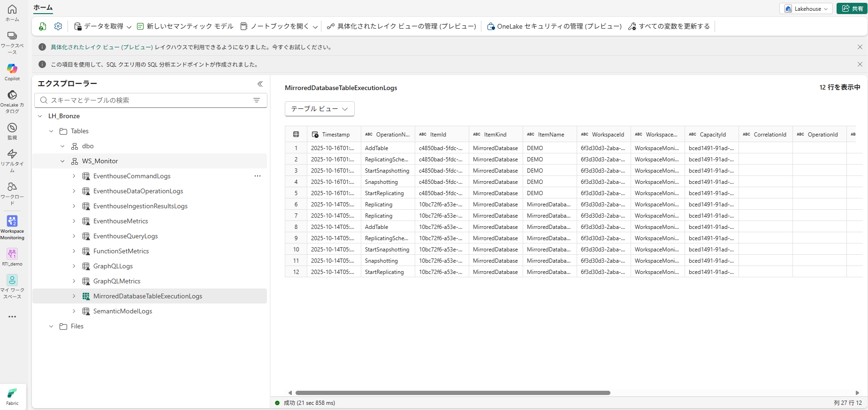
Task: Open My Workspace (マイ ワークスペース) icon
Action: 12,287
